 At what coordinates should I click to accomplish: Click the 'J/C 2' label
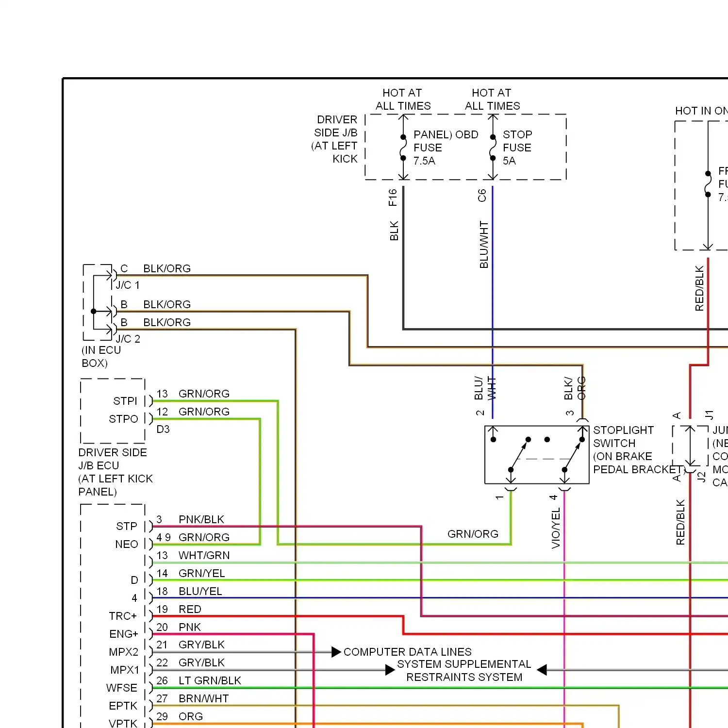[128, 339]
